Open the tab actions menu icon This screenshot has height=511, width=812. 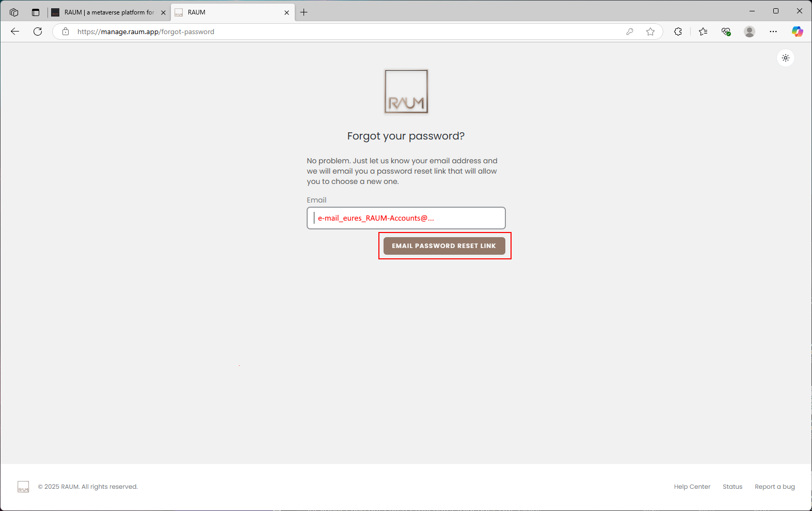coord(36,12)
